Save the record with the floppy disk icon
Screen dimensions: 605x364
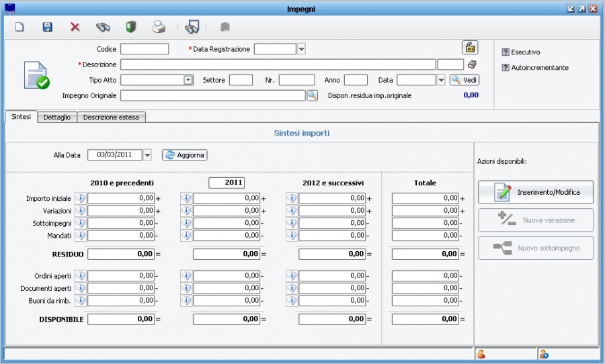click(47, 28)
